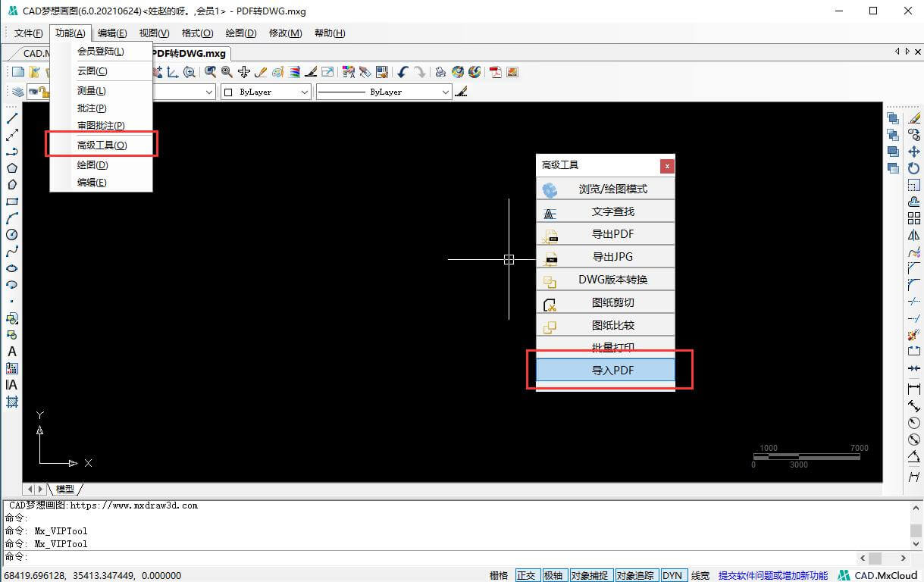Select the Polygon tool in left toolbar
Viewport: 924px width, 582px height.
tap(12, 168)
